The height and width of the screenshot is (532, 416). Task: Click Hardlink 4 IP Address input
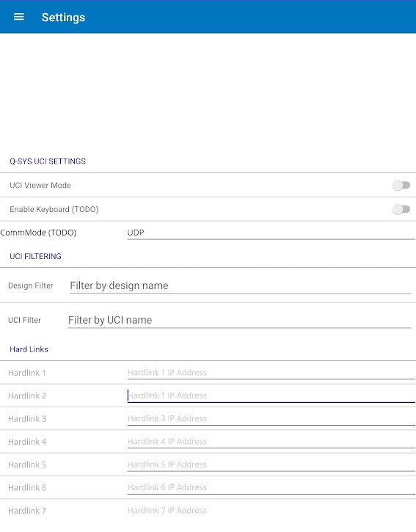271,442
